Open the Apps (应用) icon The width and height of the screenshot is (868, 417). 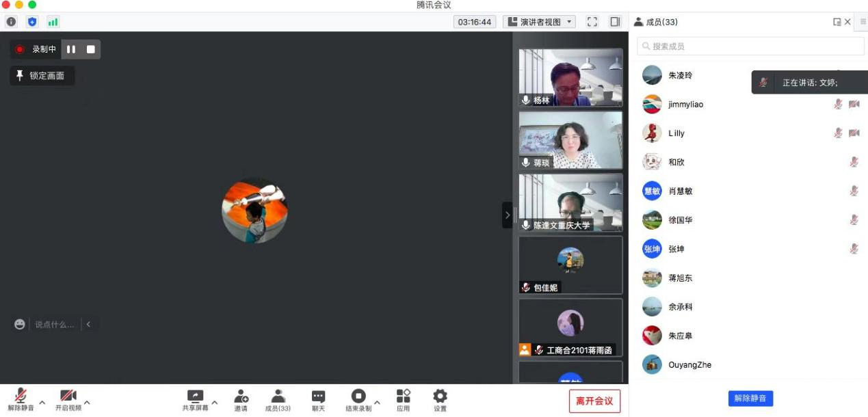(404, 400)
